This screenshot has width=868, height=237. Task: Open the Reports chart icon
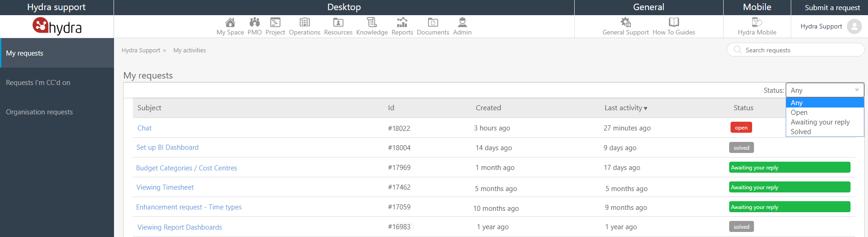click(x=402, y=22)
